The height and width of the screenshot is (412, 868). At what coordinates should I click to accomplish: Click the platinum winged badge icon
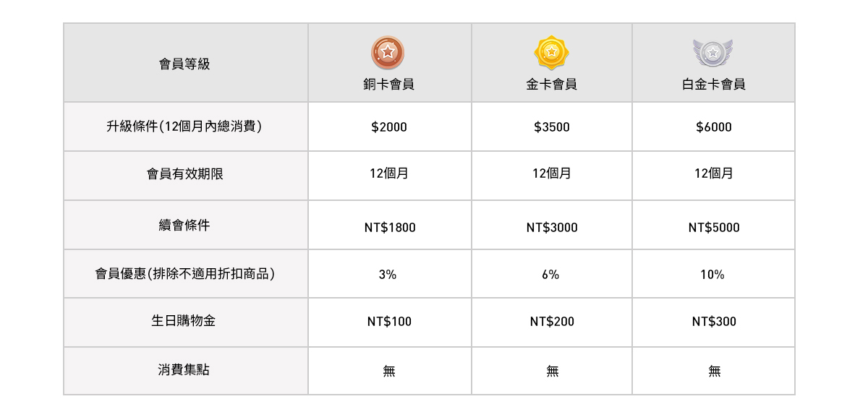pyautogui.click(x=713, y=52)
